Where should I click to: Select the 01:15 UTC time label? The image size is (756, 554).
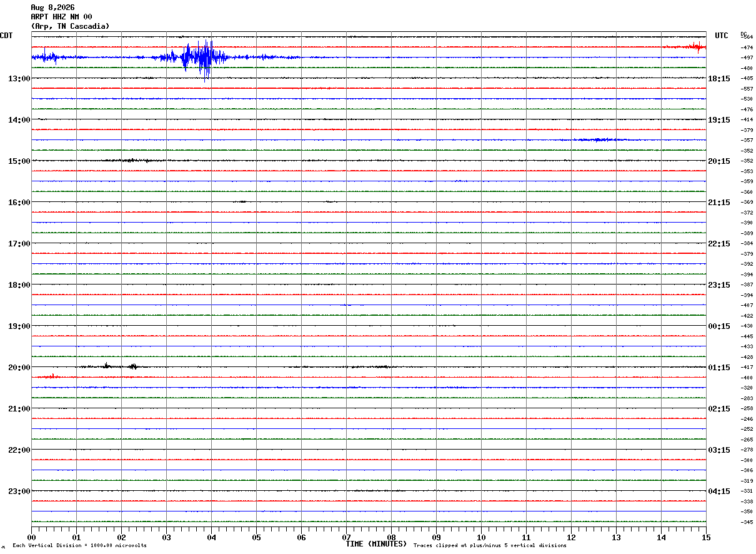[x=719, y=368]
